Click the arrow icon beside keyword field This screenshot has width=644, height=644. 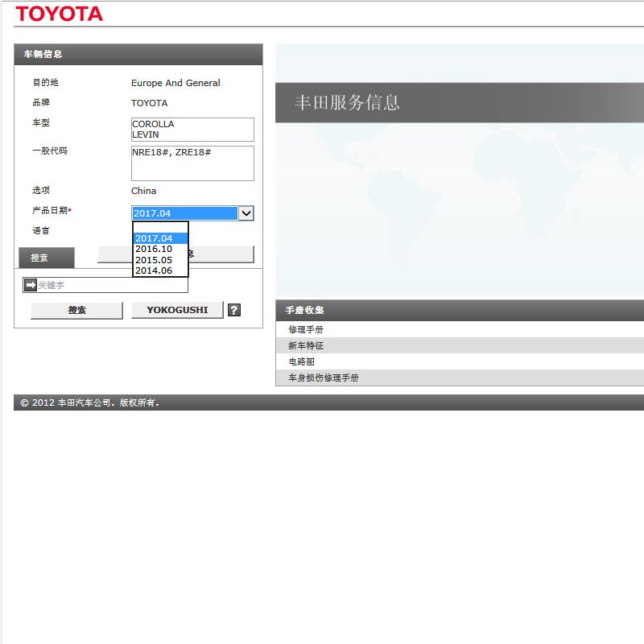click(x=31, y=285)
